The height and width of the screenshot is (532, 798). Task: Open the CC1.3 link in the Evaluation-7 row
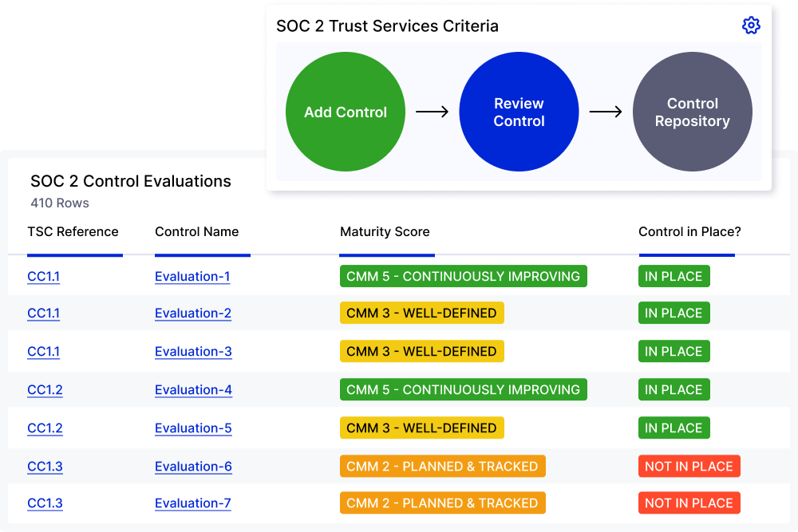tap(45, 503)
